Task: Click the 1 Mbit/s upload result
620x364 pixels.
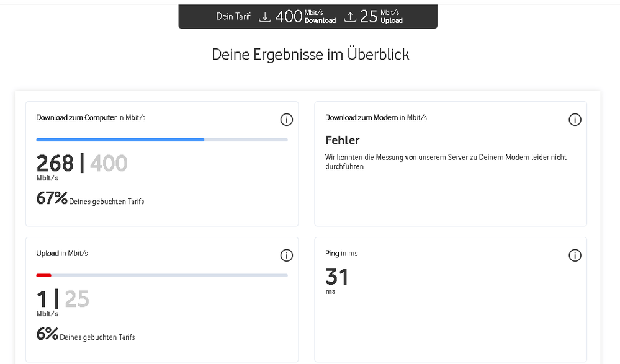Action: tap(42, 300)
